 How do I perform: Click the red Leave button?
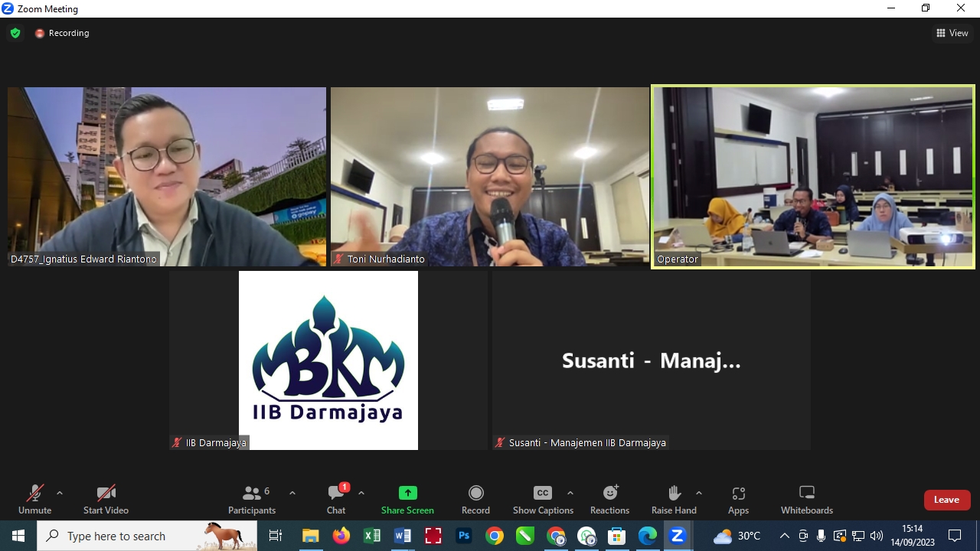coord(947,500)
